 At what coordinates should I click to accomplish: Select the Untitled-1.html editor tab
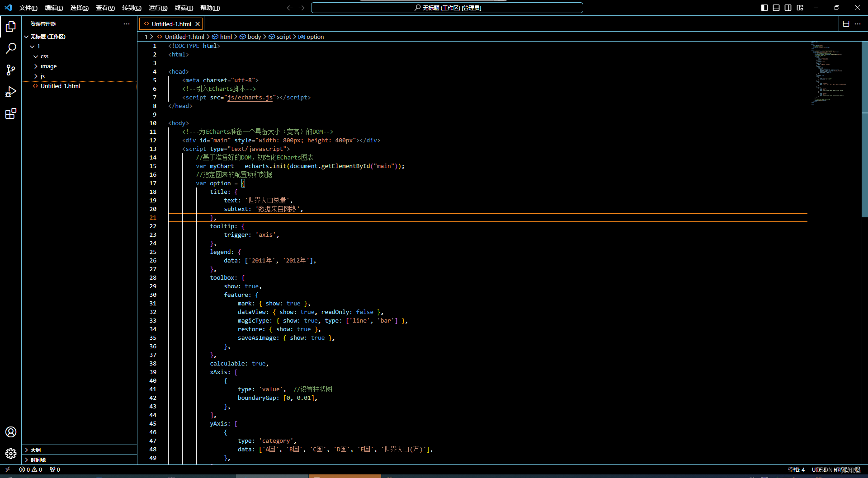click(171, 24)
